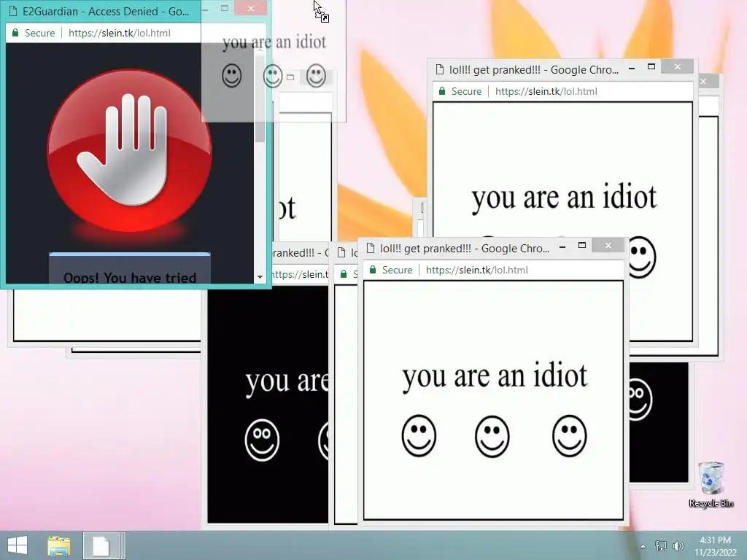This screenshot has width=747, height=560.
Task: Close the window hidden behind the upper-right window
Action: 703,82
